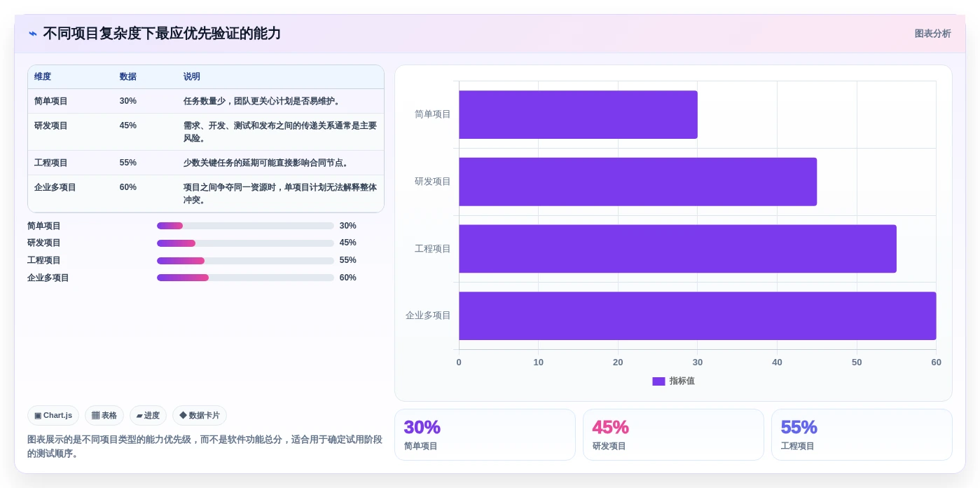Image resolution: width=980 pixels, height=488 pixels.
Task: Click the 研发项目 45% progress bar
Action: coord(245,243)
